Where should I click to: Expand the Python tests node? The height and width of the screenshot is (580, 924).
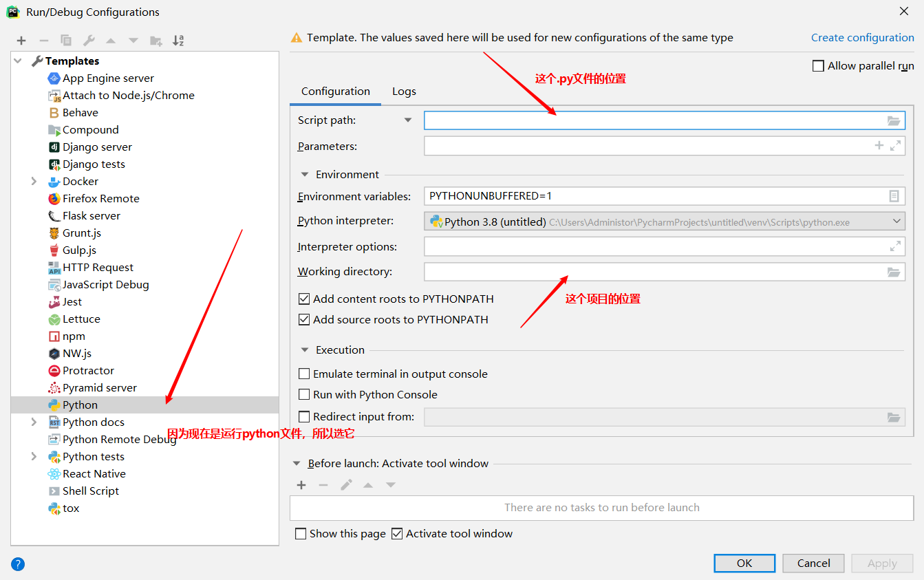tap(34, 456)
